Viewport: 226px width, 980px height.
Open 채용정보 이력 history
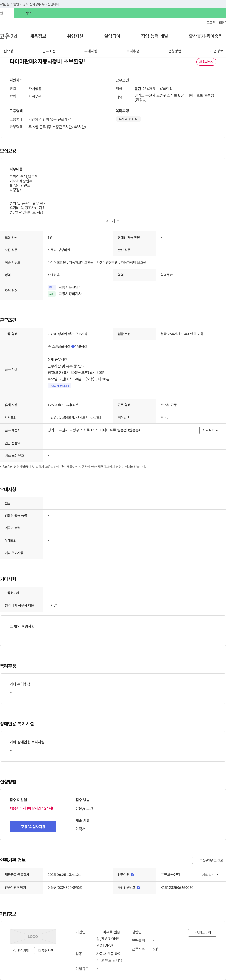(x=202, y=933)
